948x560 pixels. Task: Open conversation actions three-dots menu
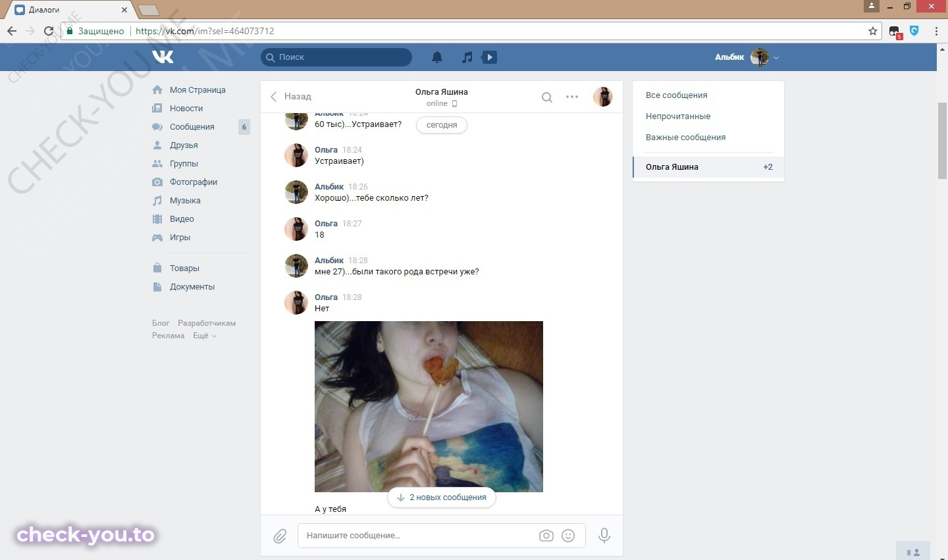[572, 97]
